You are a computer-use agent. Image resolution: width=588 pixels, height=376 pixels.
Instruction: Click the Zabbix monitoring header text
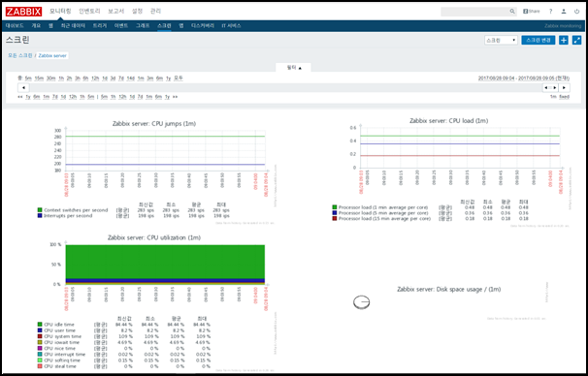563,26
